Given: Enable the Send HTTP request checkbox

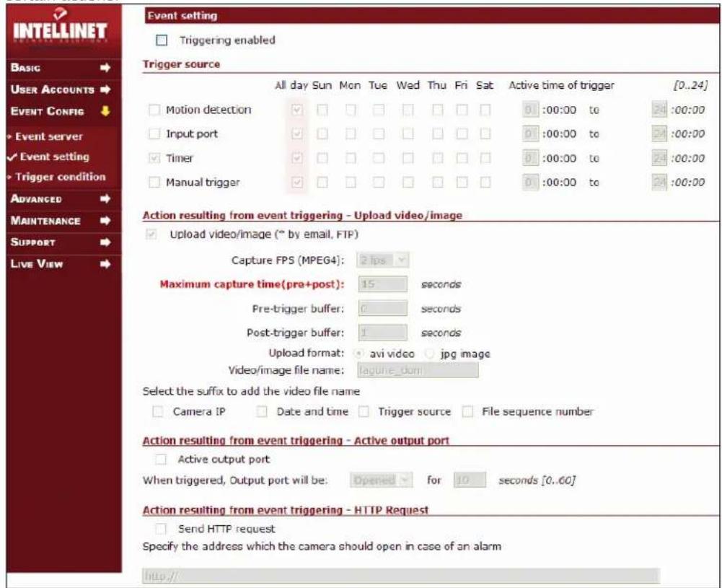Looking at the screenshot, I should click(x=160, y=529).
